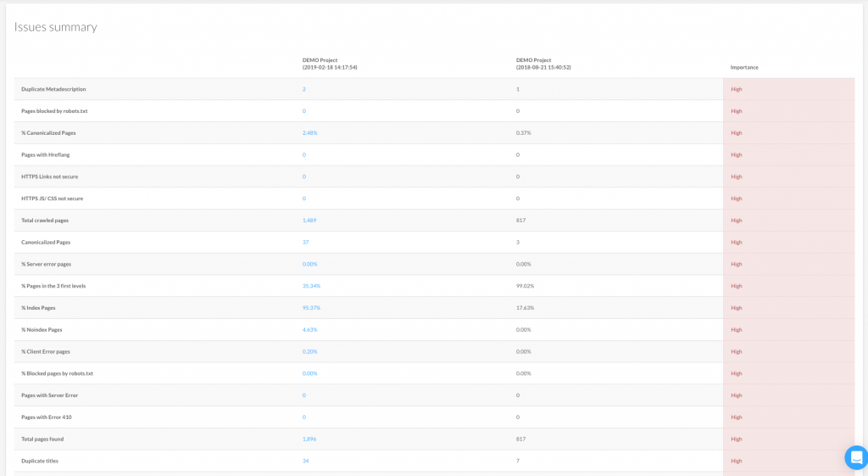The image size is (868, 476).
Task: Select the Pages blocked by robots.txt row label
Action: 54,111
